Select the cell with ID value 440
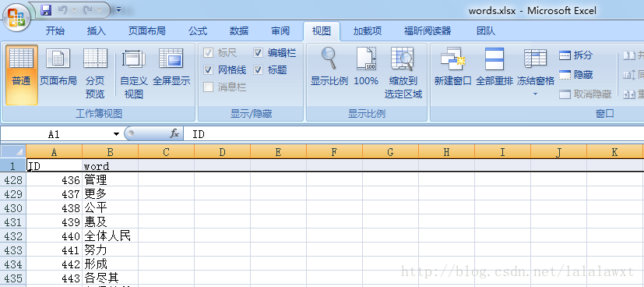Viewport: 644px width, 287px height. coord(55,236)
